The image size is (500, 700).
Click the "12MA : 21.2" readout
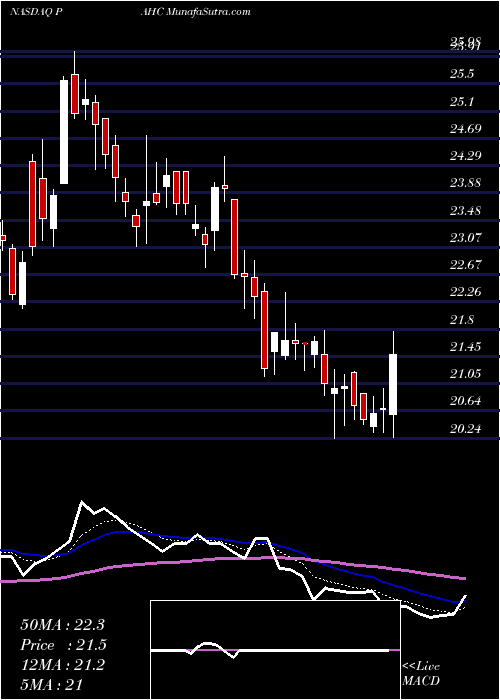62,665
